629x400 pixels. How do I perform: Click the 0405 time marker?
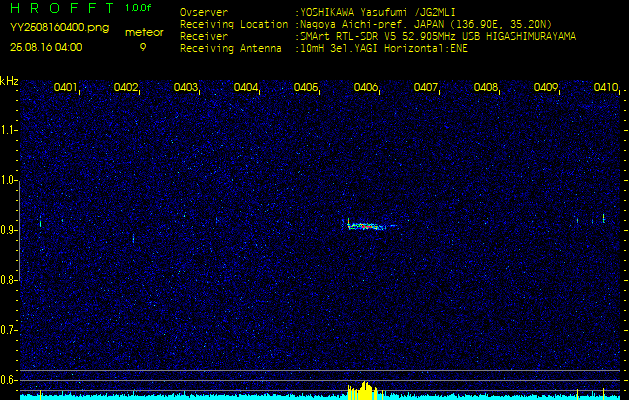[306, 87]
